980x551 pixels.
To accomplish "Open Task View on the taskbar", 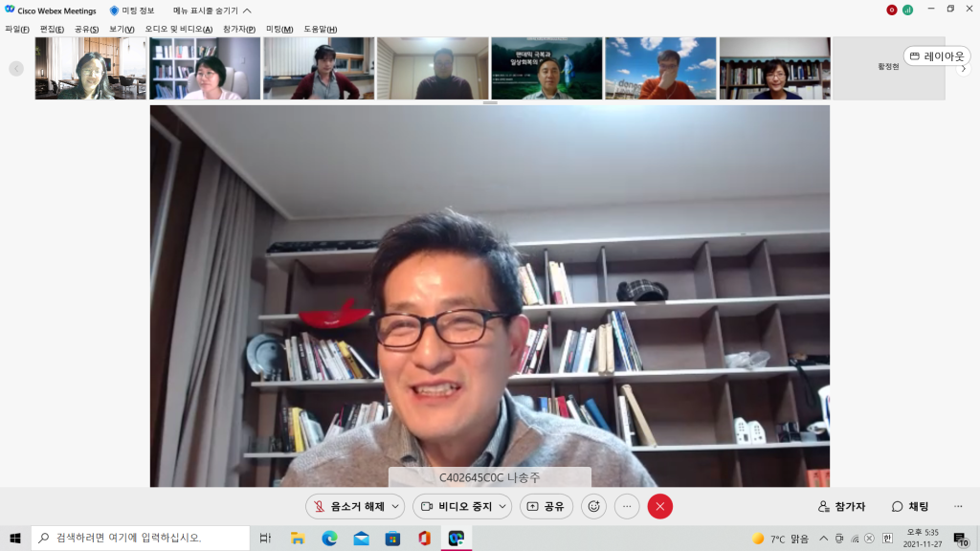I will 266,538.
